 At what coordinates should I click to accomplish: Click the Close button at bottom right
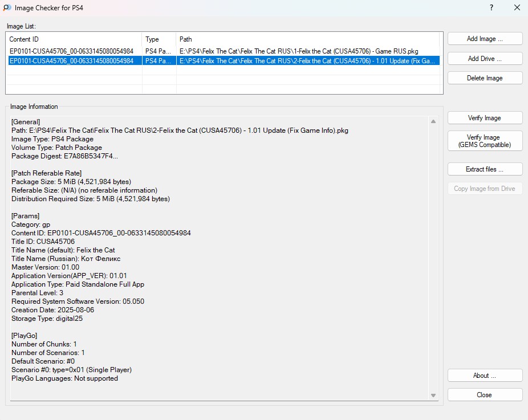tap(485, 395)
